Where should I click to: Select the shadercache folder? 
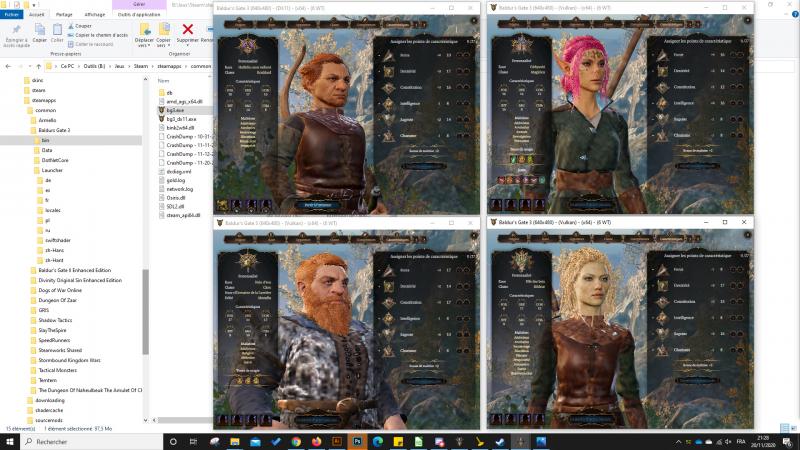(49, 410)
